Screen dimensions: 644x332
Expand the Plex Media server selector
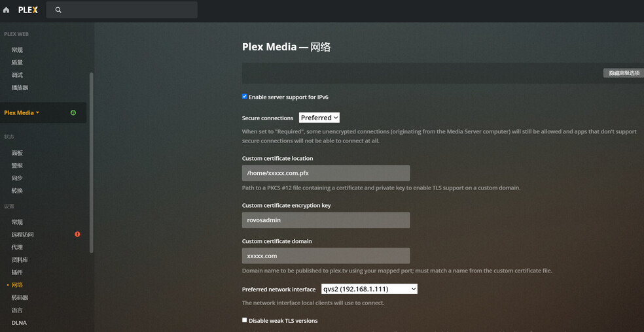pyautogui.click(x=22, y=112)
